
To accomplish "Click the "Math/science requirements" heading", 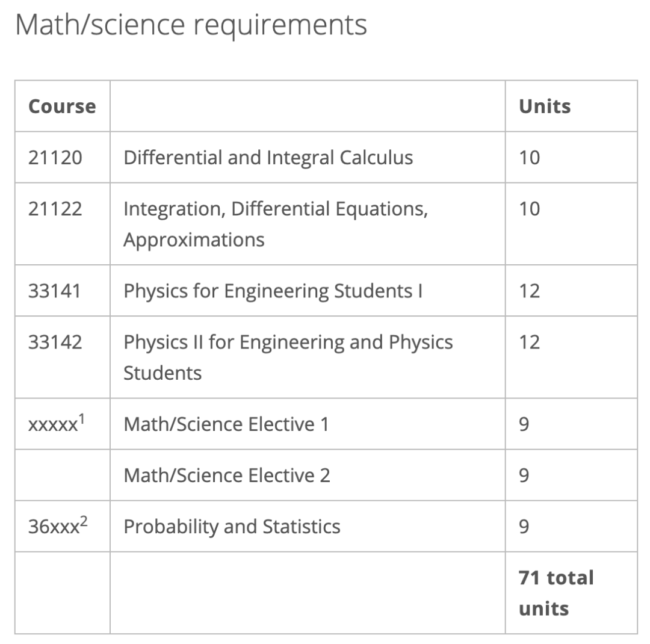I will (x=191, y=26).
